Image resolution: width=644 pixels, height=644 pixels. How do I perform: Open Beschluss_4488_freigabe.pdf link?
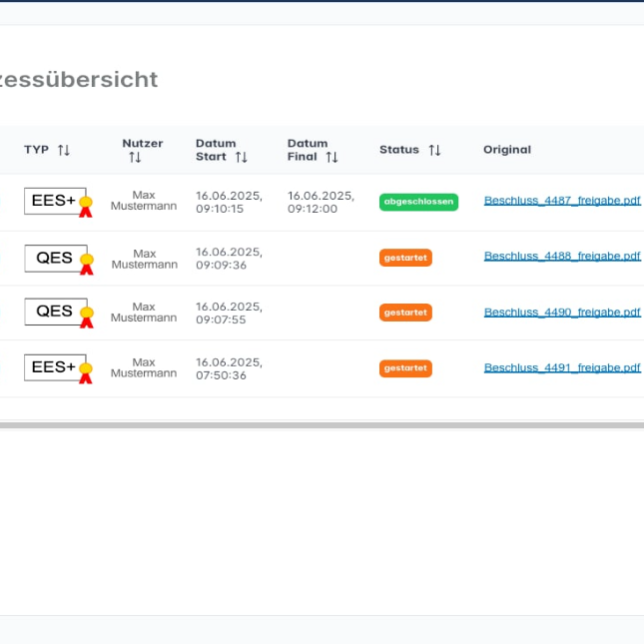pos(562,257)
